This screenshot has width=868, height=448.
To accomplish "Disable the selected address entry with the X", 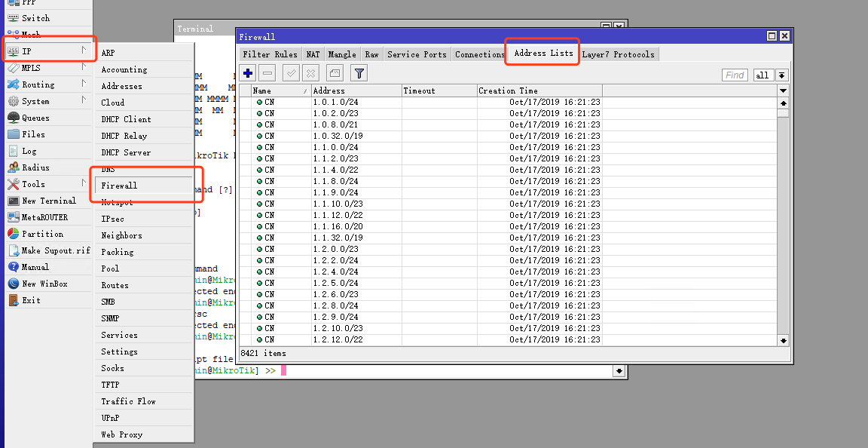I will click(309, 72).
